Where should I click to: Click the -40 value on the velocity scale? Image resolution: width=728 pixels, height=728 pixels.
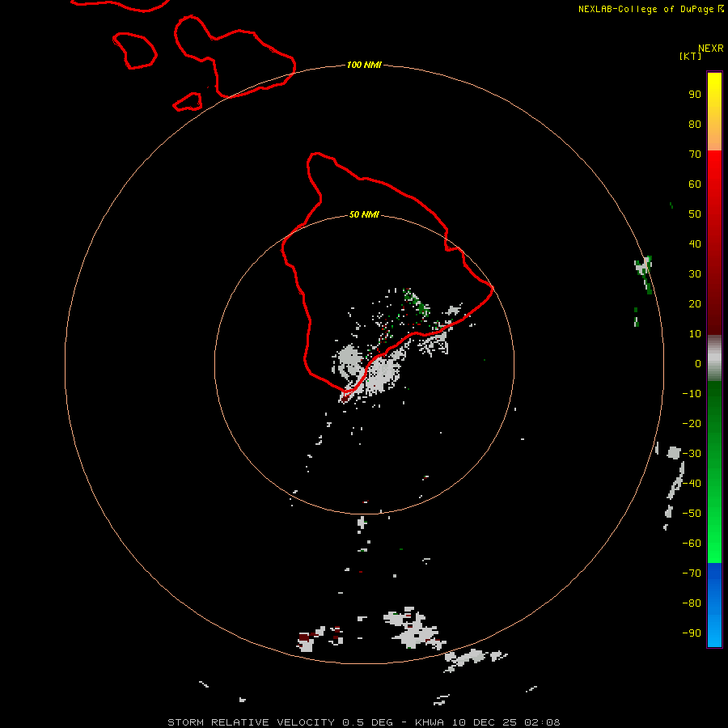point(692,484)
